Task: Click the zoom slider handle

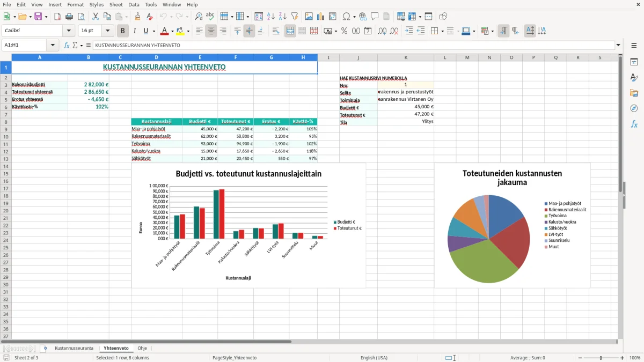Action: [601, 358]
